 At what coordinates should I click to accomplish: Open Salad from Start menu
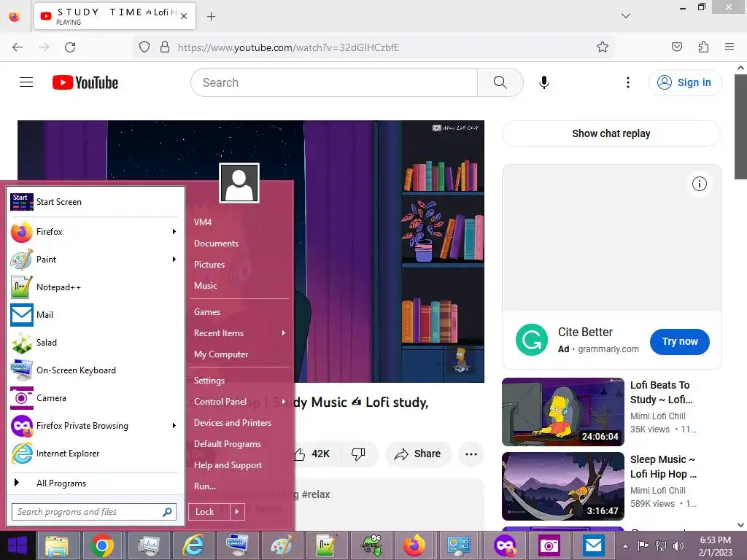pos(94,343)
